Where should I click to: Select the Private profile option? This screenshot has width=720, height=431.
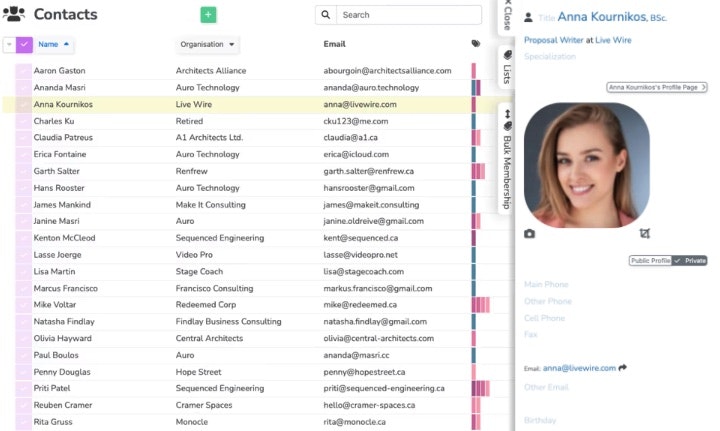(690, 261)
